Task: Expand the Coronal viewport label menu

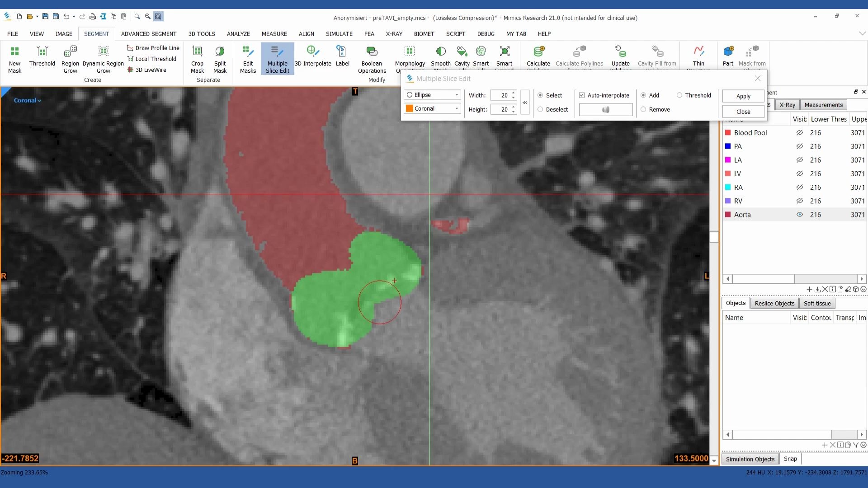Action: coord(28,100)
